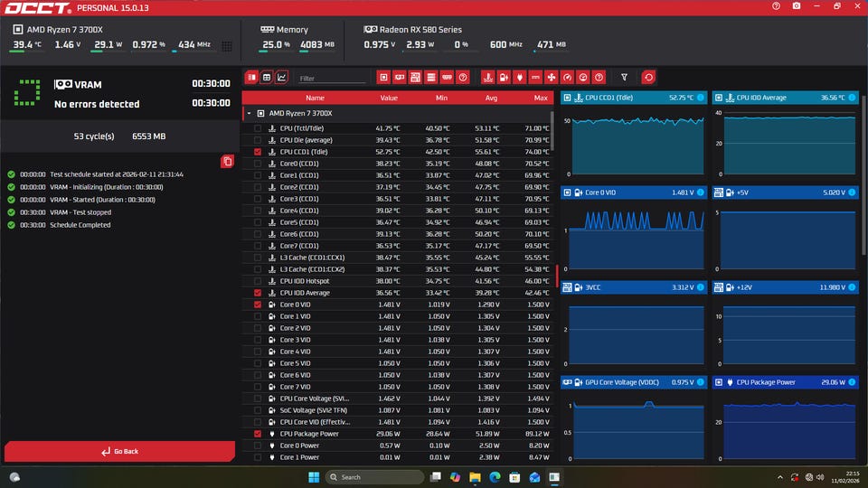The image size is (868, 488).
Task: Click the reset min/max values icon
Action: 648,78
